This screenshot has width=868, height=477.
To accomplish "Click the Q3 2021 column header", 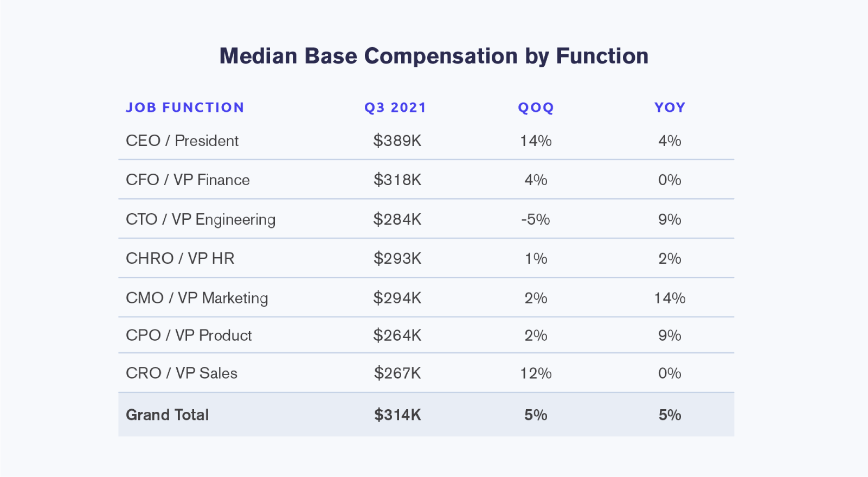I will [395, 107].
